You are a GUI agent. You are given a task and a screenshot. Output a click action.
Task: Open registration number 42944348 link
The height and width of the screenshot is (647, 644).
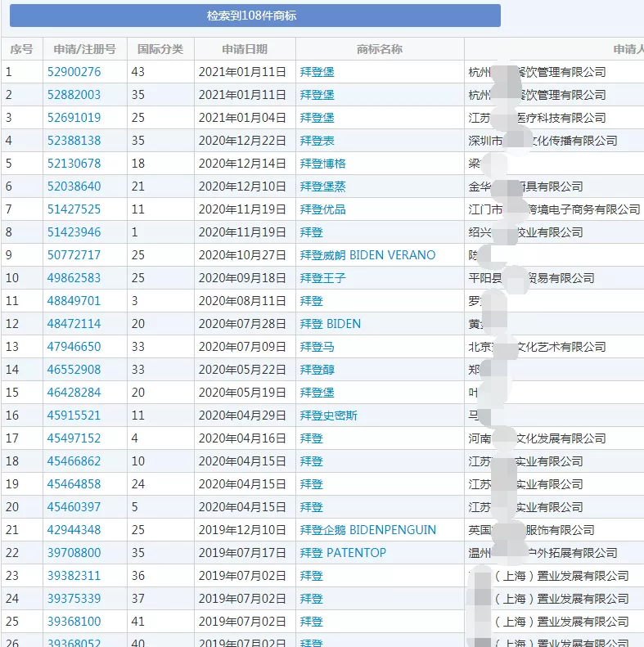click(74, 530)
